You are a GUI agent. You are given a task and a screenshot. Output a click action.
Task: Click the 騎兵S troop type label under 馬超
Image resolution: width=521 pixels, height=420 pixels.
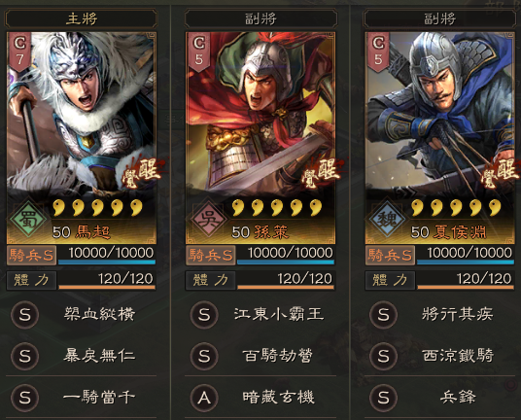(x=31, y=255)
